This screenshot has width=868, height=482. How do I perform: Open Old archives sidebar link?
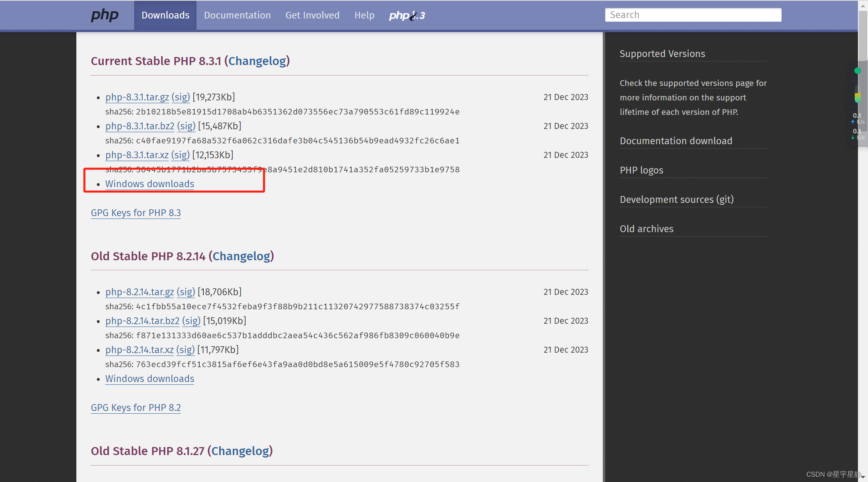[647, 229]
